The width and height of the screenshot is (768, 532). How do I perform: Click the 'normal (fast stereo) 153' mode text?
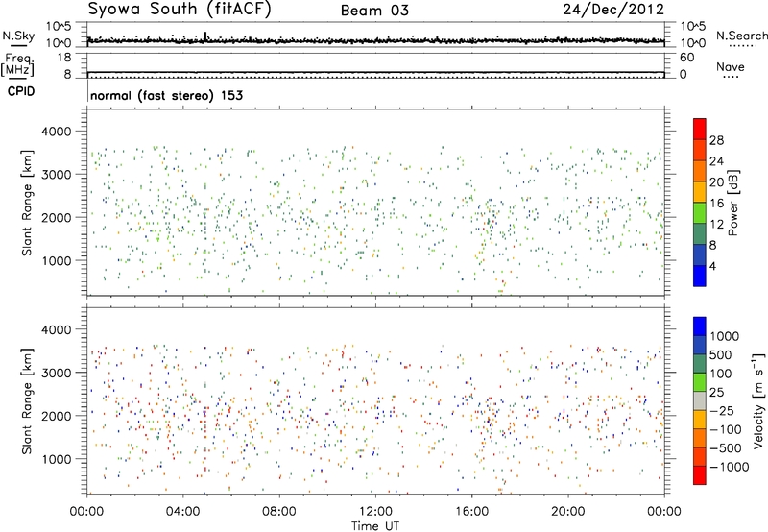click(x=166, y=95)
